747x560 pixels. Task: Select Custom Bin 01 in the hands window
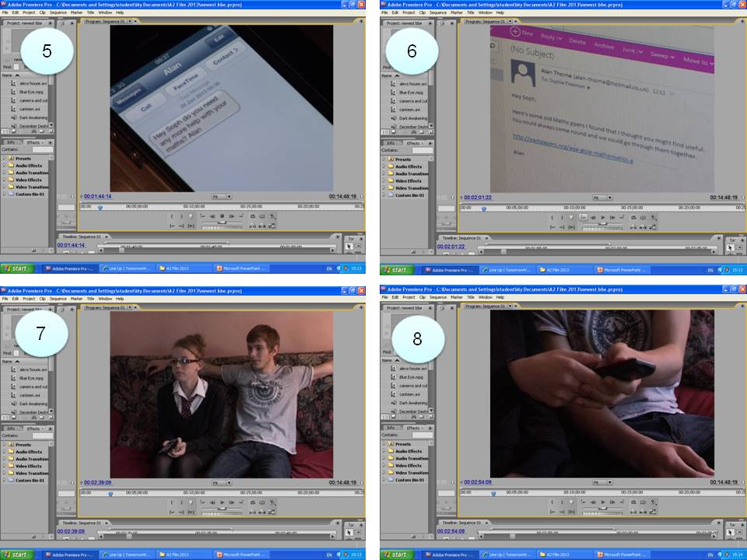pos(409,480)
